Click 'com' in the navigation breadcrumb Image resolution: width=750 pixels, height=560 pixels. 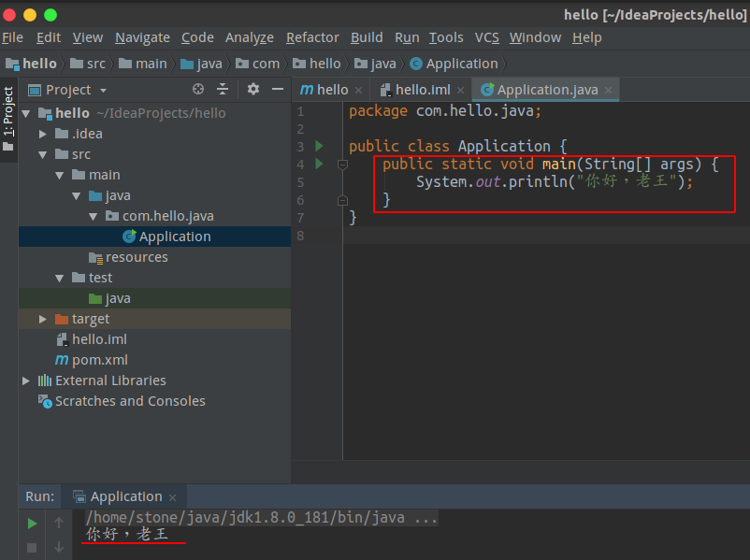tap(266, 64)
